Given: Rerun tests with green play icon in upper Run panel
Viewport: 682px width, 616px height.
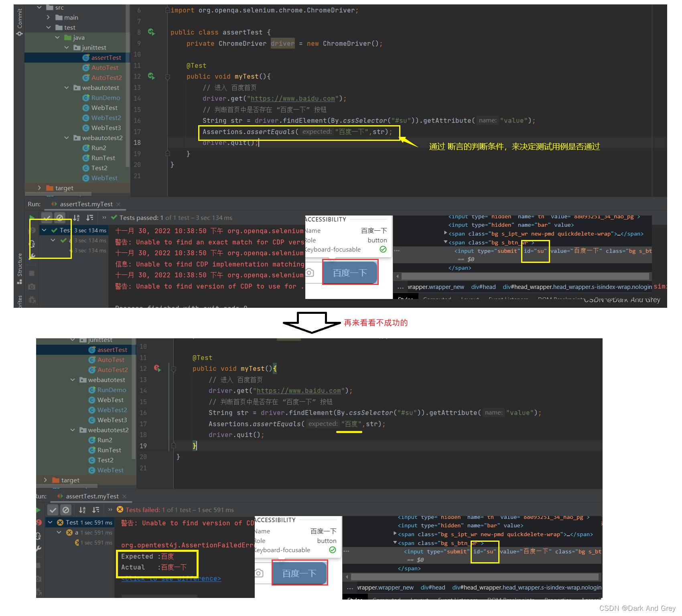Looking at the screenshot, I should pos(32,218).
